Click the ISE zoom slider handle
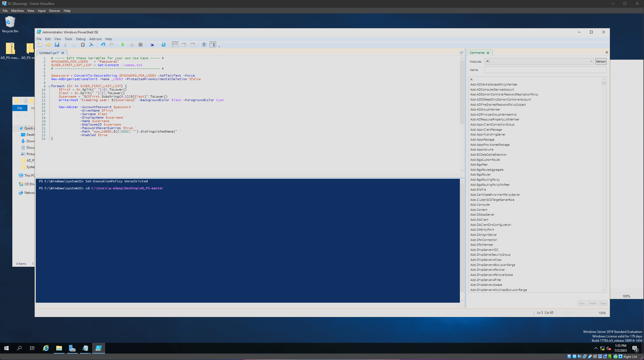 [567, 313]
